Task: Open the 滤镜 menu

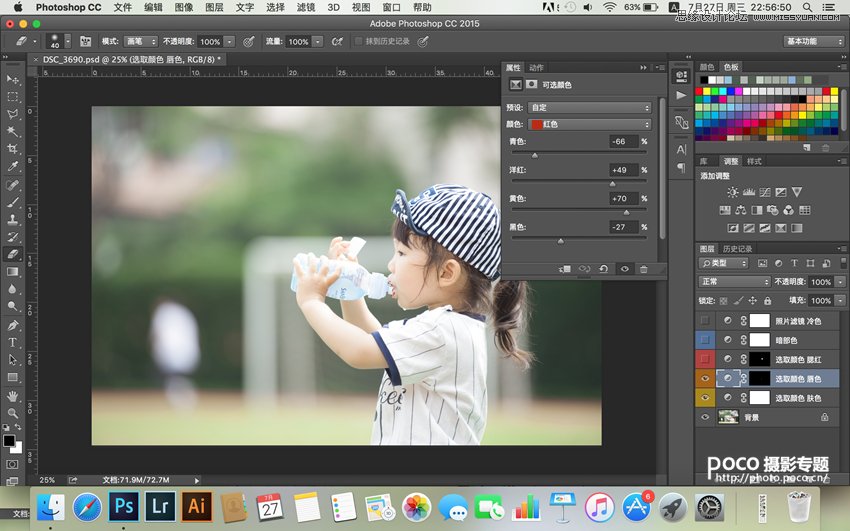Action: coord(306,7)
